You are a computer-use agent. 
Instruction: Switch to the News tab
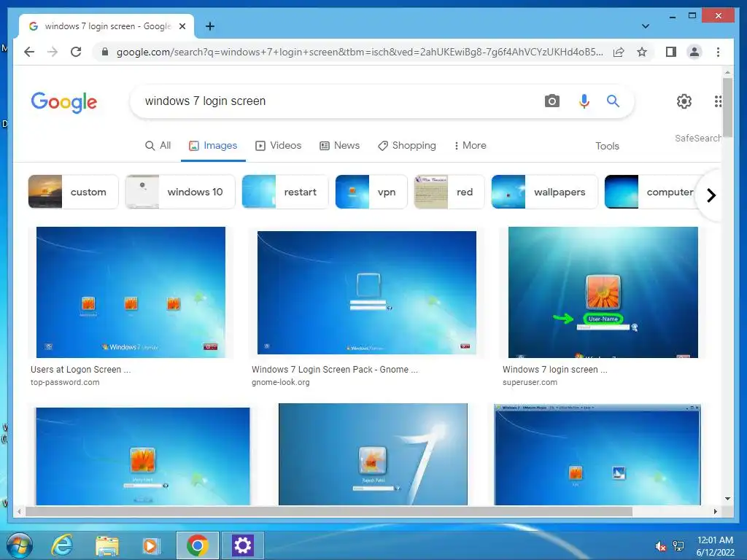339,145
